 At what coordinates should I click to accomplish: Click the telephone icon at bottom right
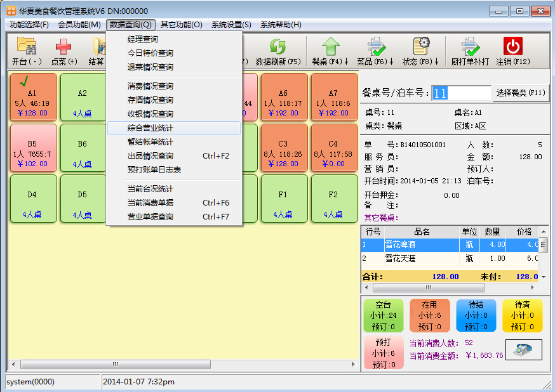click(x=523, y=350)
